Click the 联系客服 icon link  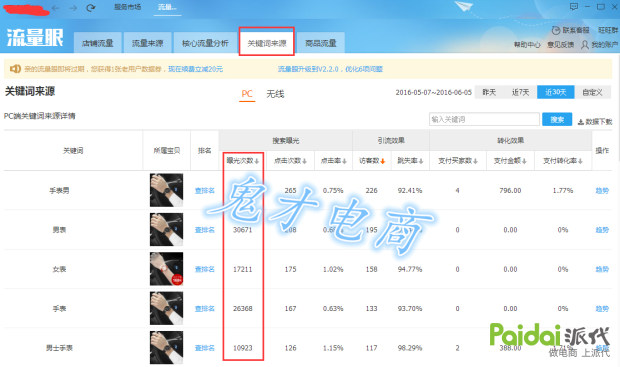pos(570,30)
